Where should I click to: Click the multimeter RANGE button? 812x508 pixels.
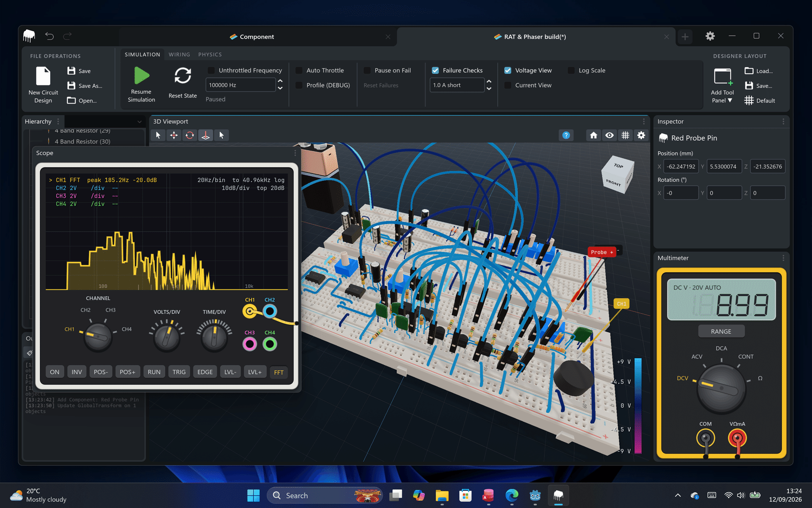tap(721, 331)
